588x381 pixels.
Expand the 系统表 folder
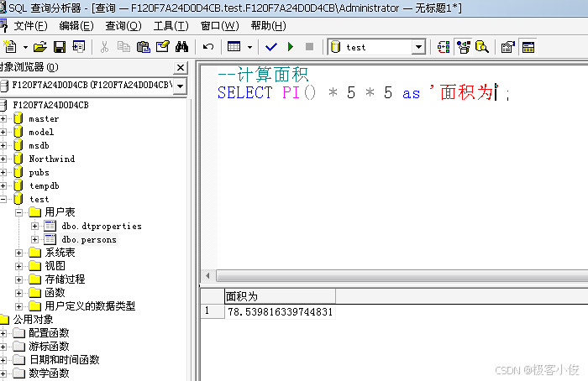pyautogui.click(x=18, y=253)
